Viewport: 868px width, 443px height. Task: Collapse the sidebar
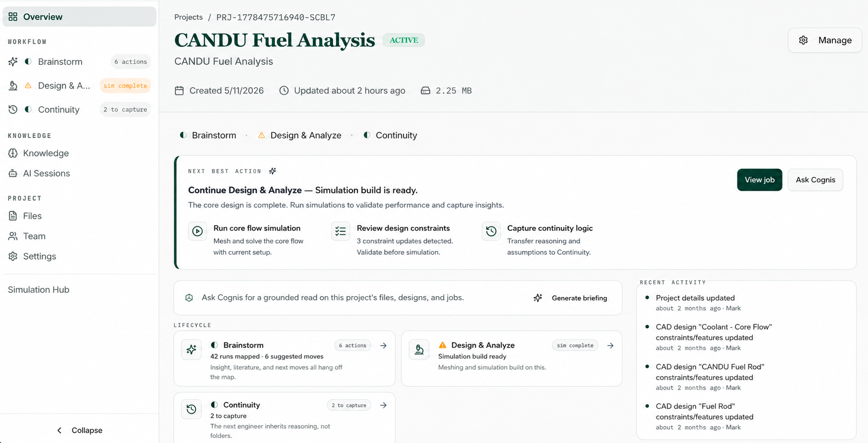pos(79,430)
